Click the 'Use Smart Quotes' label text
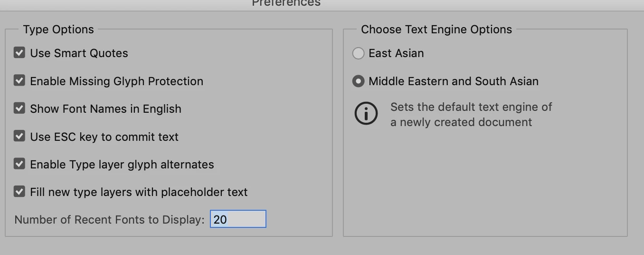644x255 pixels. pos(79,53)
